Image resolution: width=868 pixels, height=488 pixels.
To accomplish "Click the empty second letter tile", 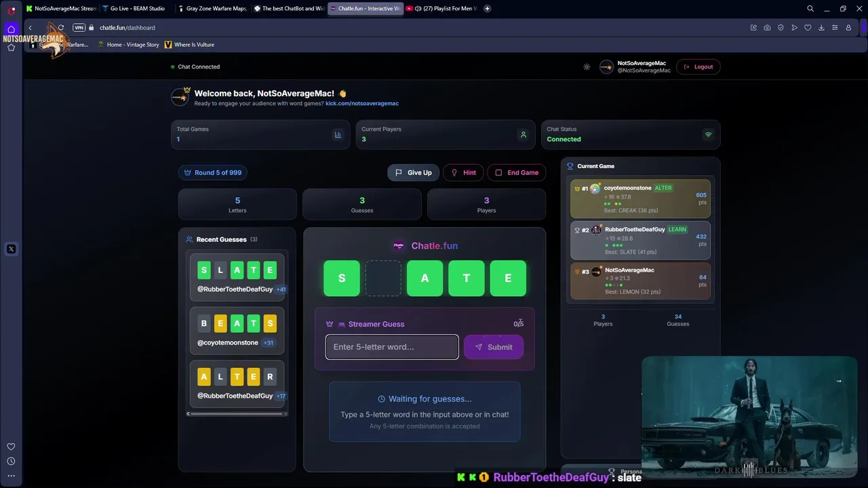I will 383,278.
